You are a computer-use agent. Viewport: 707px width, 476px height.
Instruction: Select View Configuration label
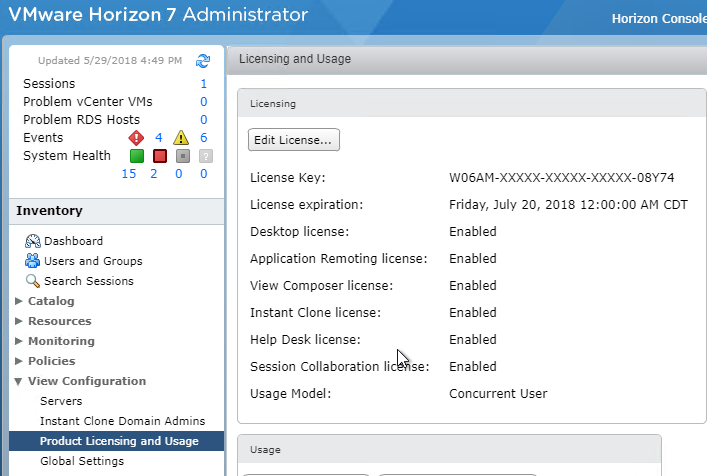click(87, 381)
